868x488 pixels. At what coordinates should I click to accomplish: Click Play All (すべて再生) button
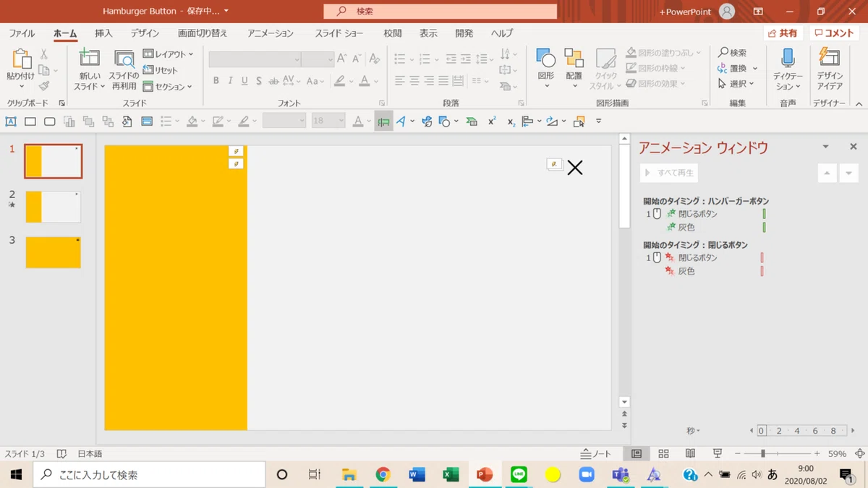click(x=669, y=173)
